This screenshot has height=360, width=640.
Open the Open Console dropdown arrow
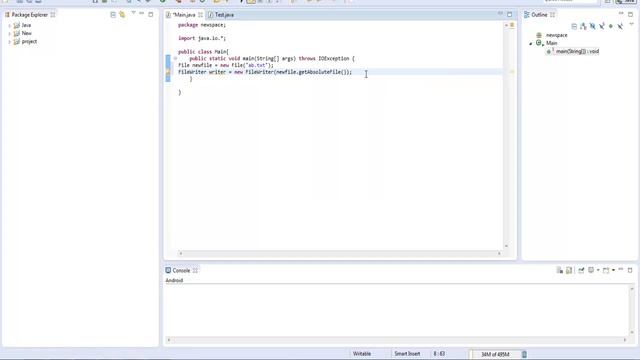click(613, 270)
